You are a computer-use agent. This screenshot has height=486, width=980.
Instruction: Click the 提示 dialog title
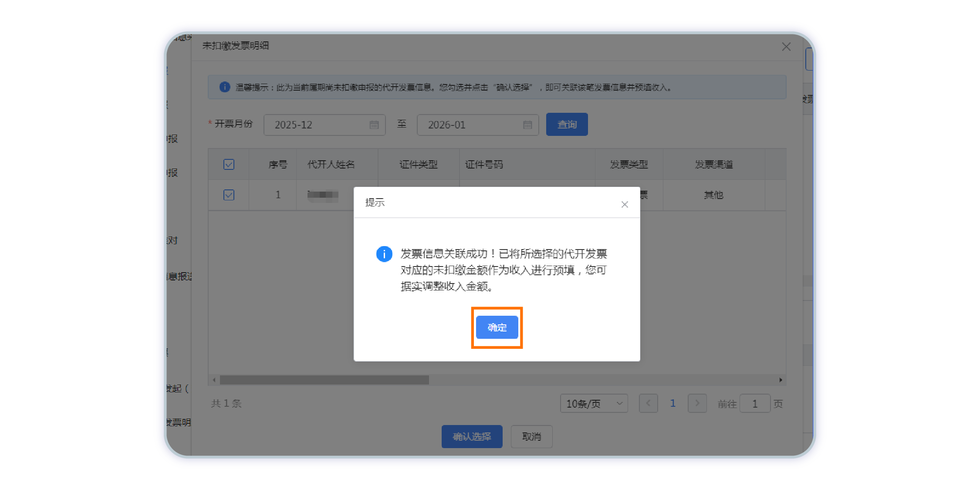coord(375,202)
